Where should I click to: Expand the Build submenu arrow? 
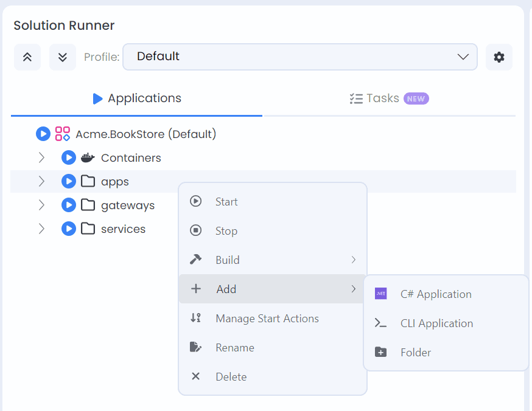(x=354, y=260)
